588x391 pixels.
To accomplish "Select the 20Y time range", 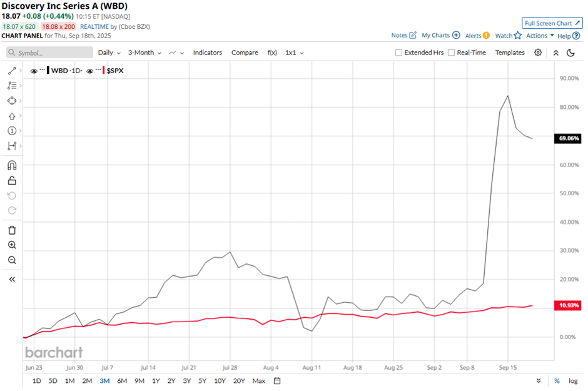I will 239,381.
